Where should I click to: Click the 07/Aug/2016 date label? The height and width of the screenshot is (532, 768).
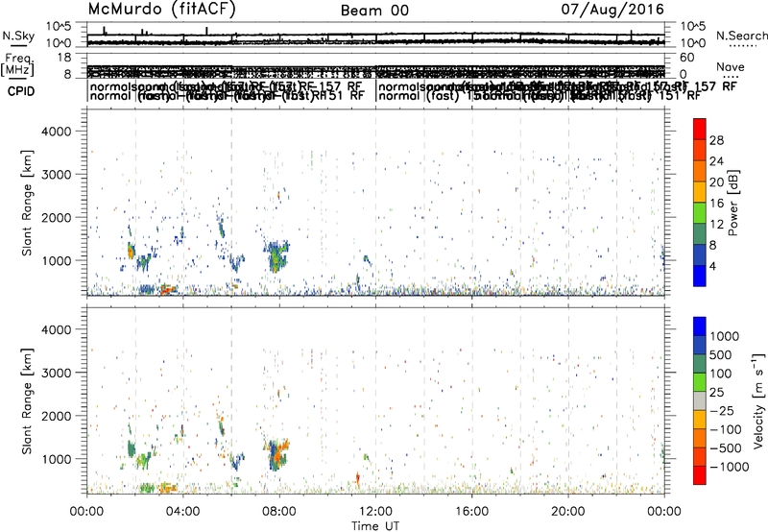(x=612, y=10)
